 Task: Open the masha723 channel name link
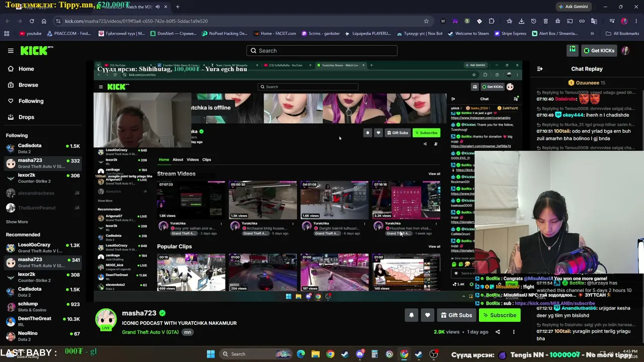[x=139, y=313]
